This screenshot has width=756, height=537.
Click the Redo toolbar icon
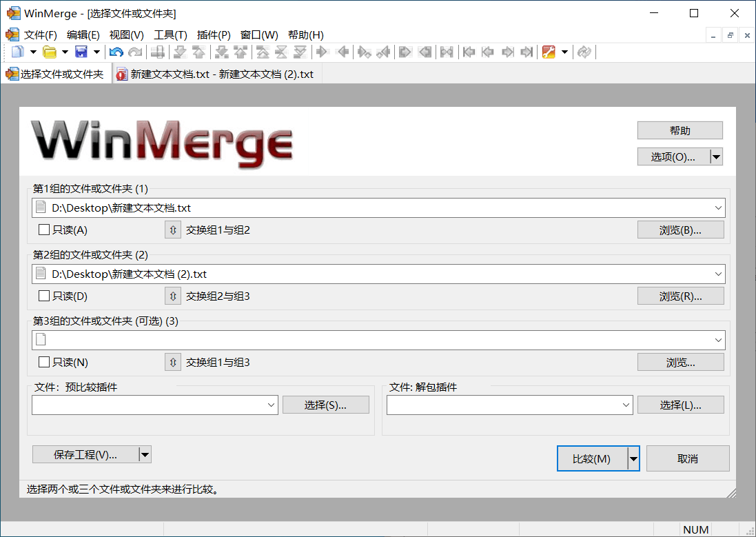pos(136,52)
